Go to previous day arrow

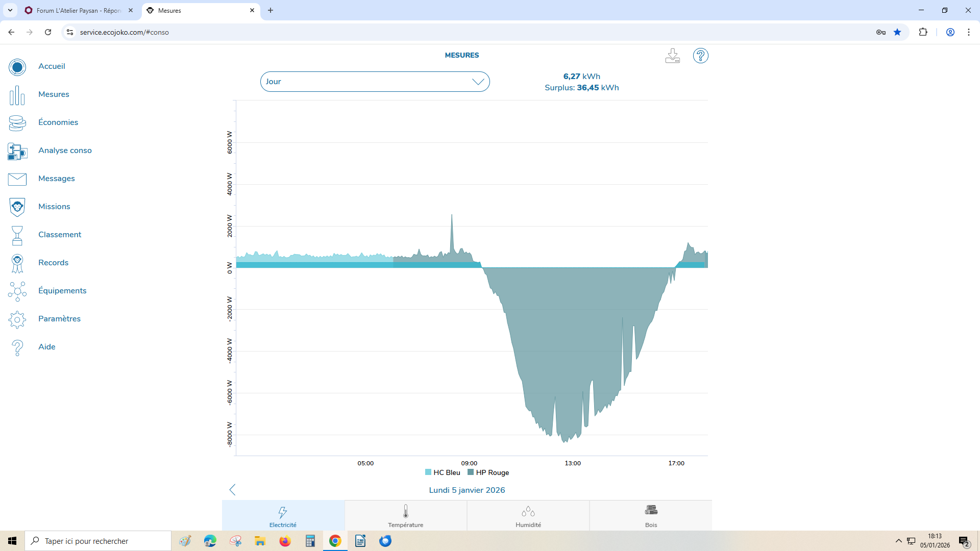[232, 490]
